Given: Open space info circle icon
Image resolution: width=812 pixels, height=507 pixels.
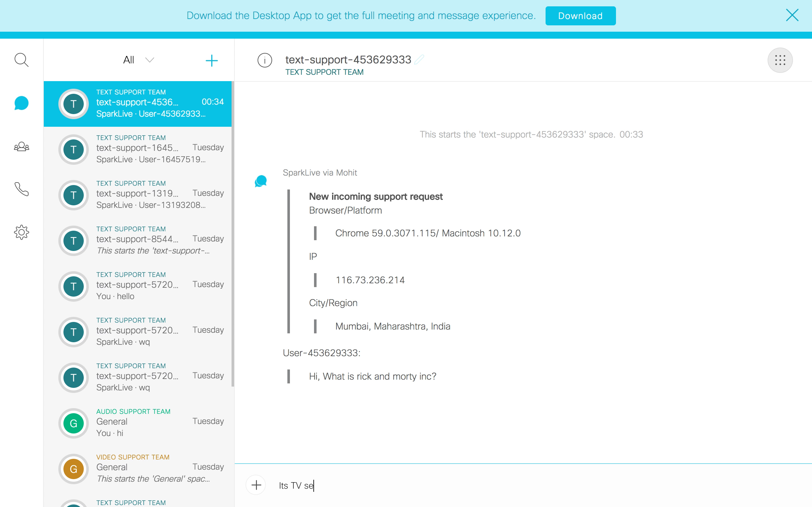Looking at the screenshot, I should coord(265,60).
